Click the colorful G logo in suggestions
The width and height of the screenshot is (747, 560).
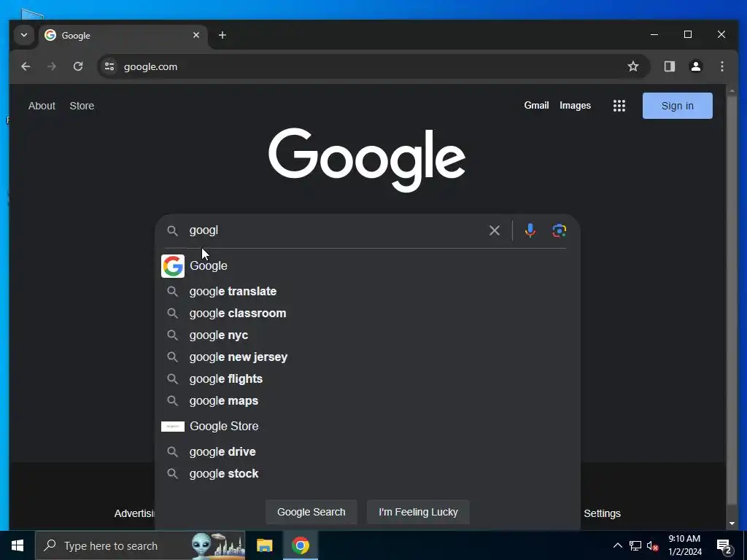(173, 265)
